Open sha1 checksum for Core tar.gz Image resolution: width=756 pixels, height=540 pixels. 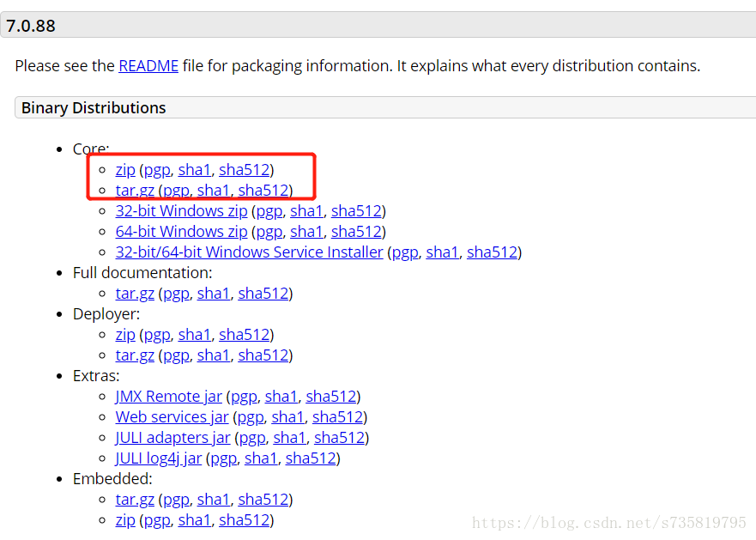pyautogui.click(x=214, y=191)
